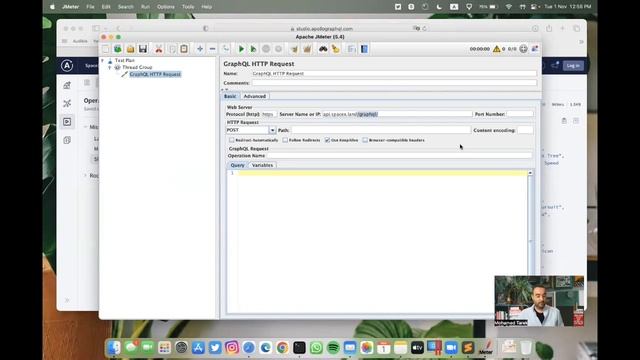Click the Server Name or IP field
Screen dimensions: 640x360
[397, 114]
